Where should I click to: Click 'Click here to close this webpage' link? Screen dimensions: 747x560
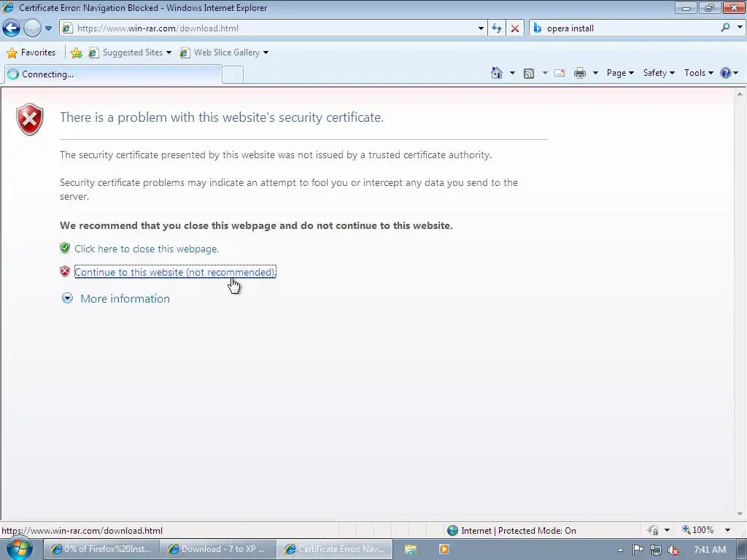pos(146,249)
